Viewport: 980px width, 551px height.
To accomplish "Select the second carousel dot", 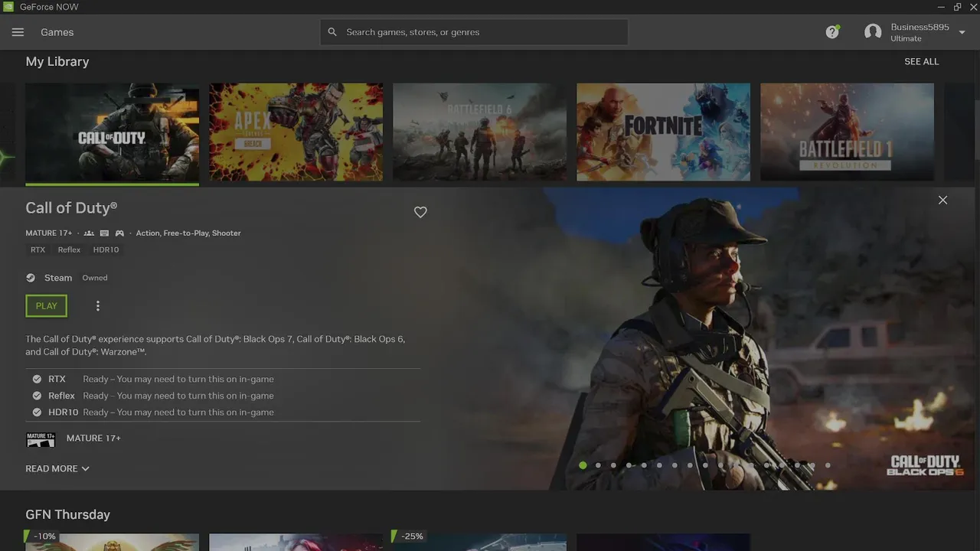I will tap(598, 465).
